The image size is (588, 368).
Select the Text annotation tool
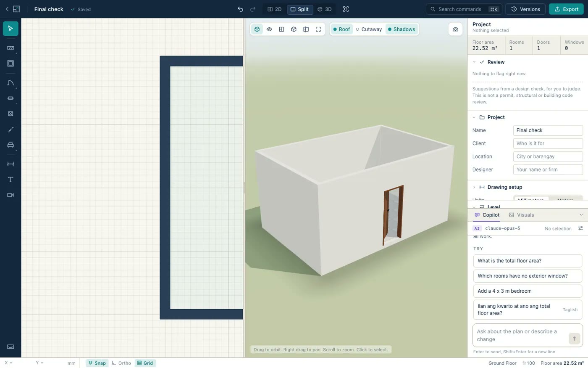(x=10, y=180)
